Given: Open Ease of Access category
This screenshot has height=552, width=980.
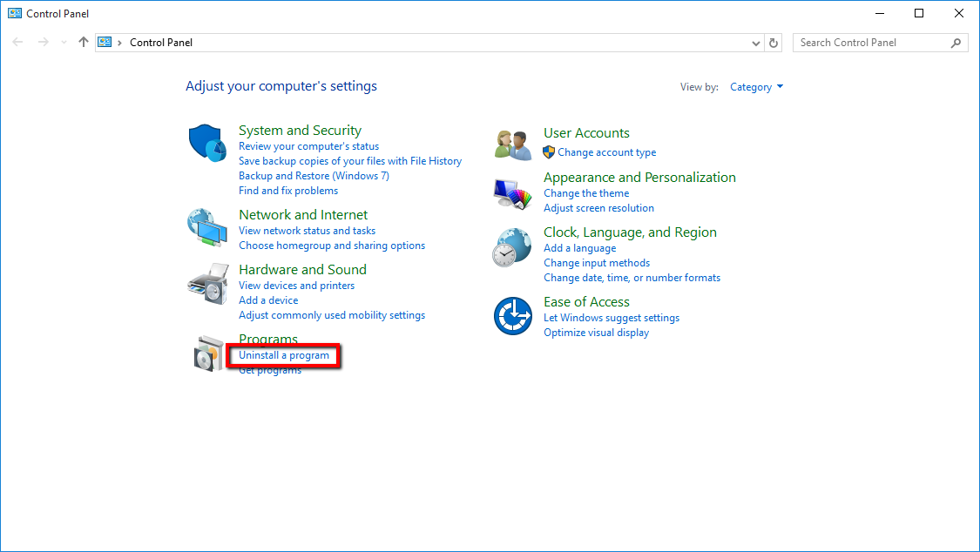Looking at the screenshot, I should (586, 302).
